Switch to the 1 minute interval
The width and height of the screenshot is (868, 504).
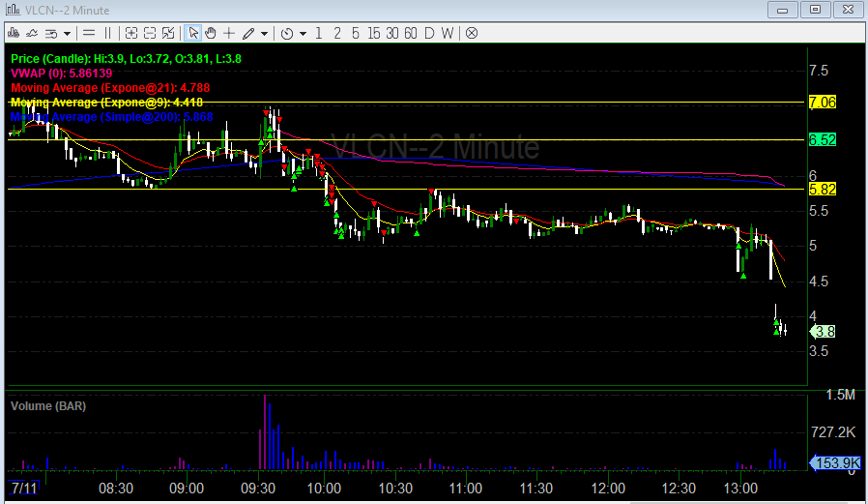tap(318, 33)
